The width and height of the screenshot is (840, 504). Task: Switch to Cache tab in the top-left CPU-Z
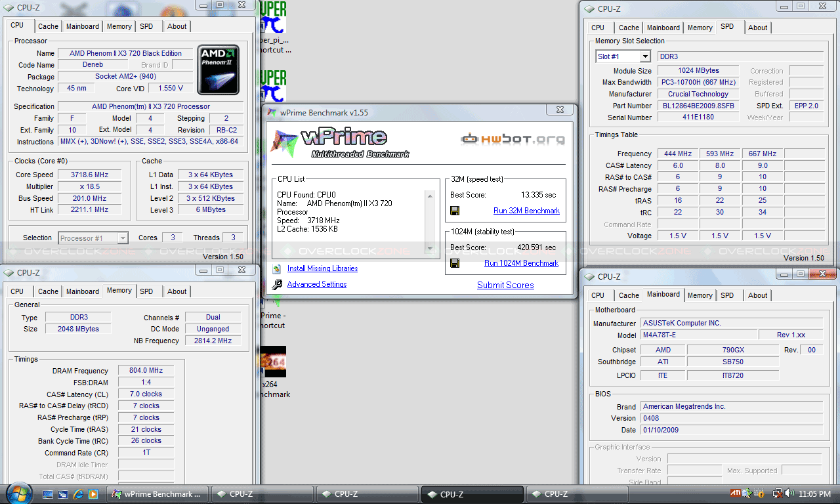click(x=48, y=26)
